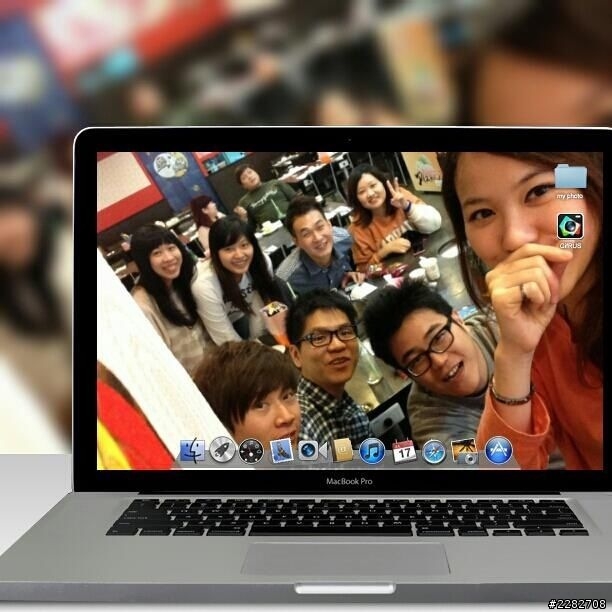The image size is (612, 612).
Task: Open Dashboard from the Dock
Action: [x=251, y=451]
